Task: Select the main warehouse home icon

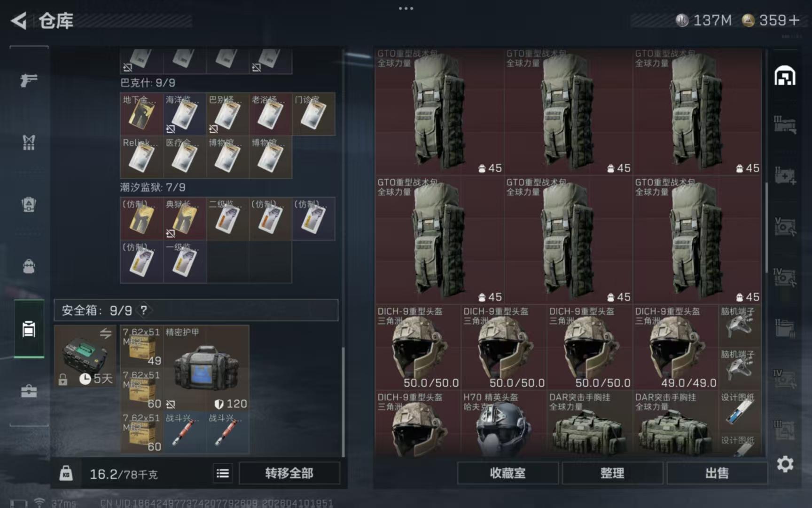Action: click(785, 76)
